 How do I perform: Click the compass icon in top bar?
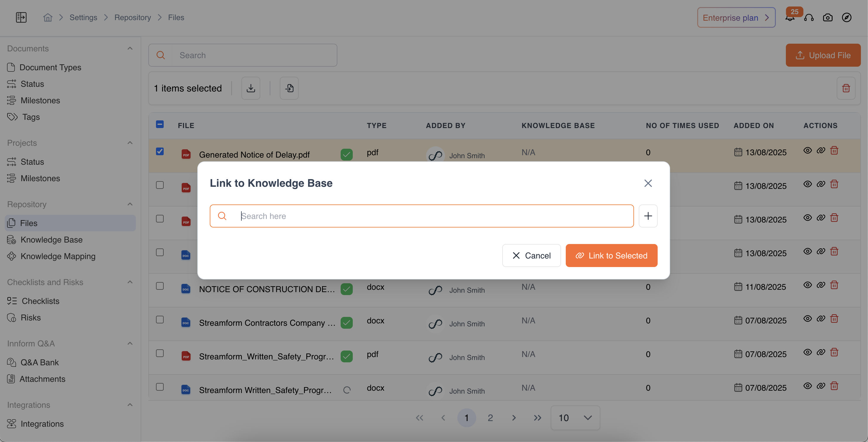[x=846, y=17]
